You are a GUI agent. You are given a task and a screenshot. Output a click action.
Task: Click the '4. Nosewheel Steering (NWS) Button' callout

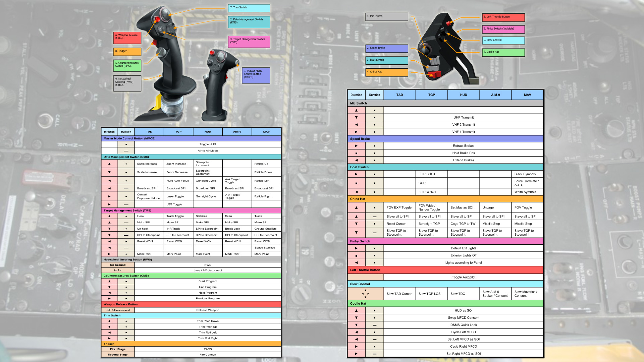coord(127,83)
